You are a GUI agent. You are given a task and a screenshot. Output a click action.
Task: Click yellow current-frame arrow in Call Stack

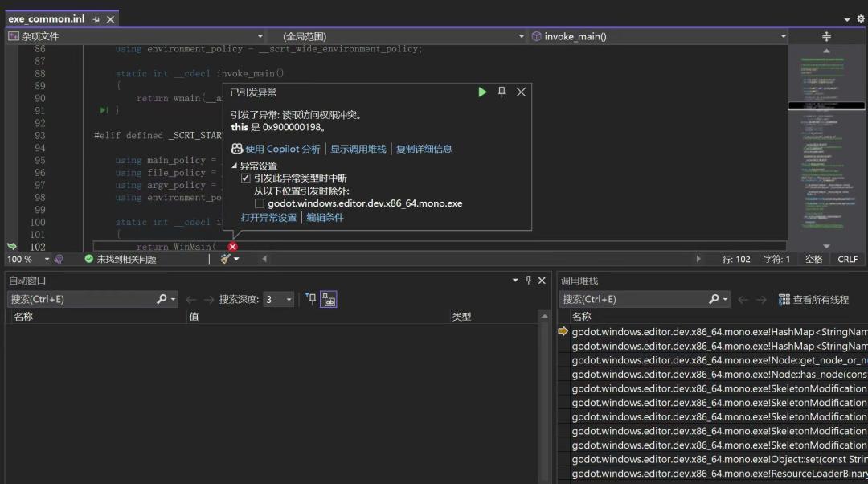pos(563,331)
